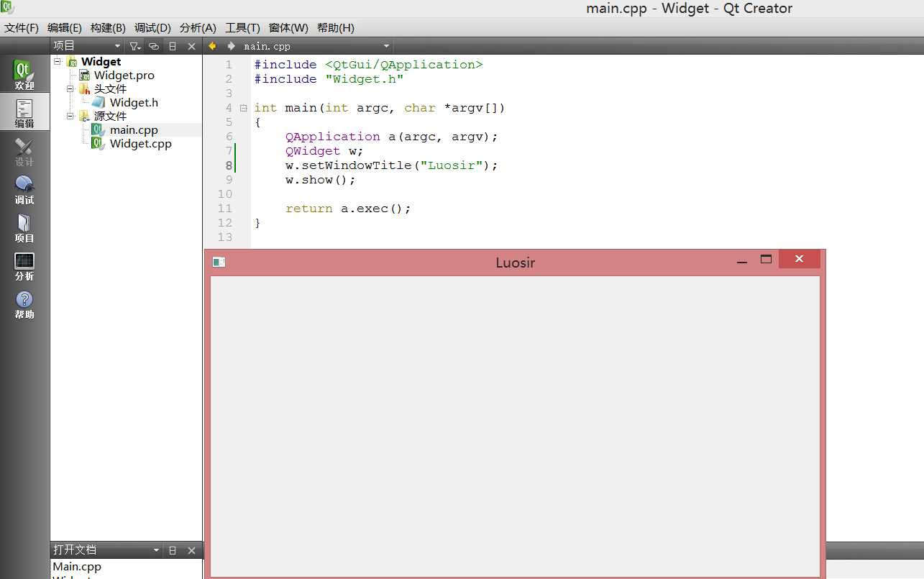Collapse the 头文件 folder
This screenshot has width=924, height=579.
coord(70,88)
